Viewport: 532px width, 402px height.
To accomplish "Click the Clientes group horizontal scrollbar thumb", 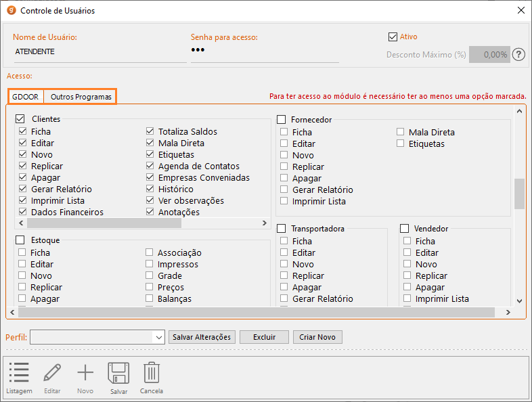I will [104, 223].
